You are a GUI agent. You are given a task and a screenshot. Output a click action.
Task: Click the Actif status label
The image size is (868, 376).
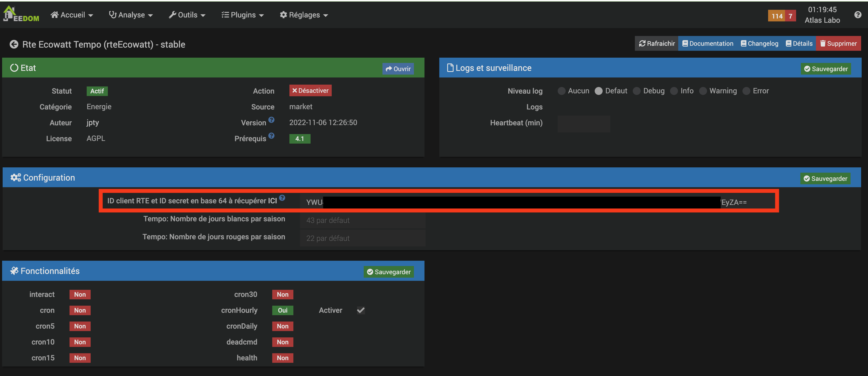click(x=97, y=91)
